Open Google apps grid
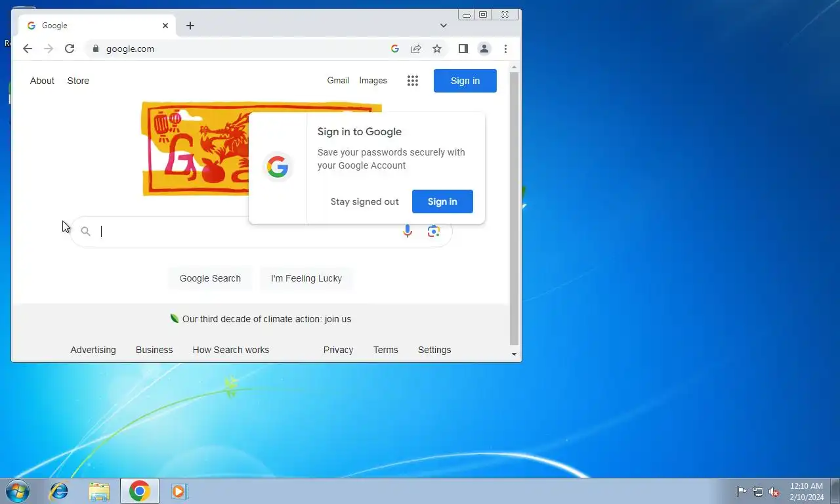This screenshot has height=504, width=840. tap(413, 81)
